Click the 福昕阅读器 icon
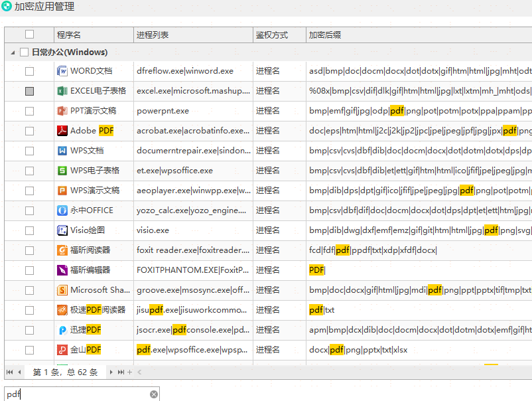This screenshot has width=532, height=401. (62, 250)
